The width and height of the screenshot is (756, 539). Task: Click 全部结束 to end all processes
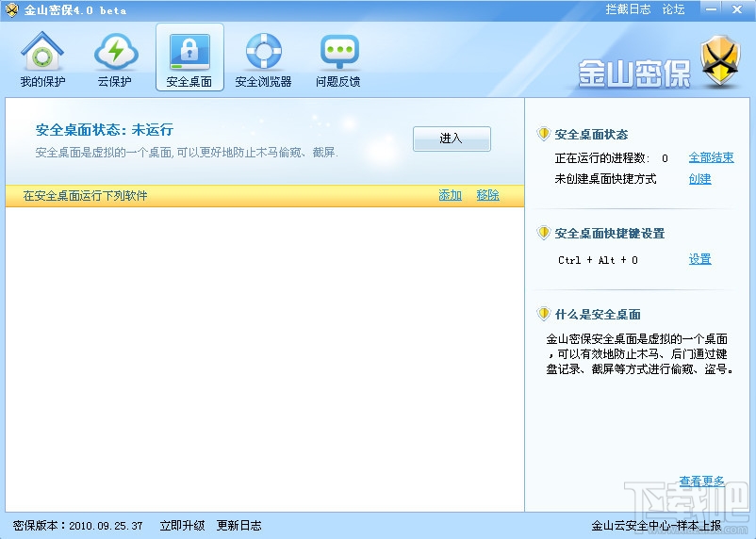click(711, 157)
